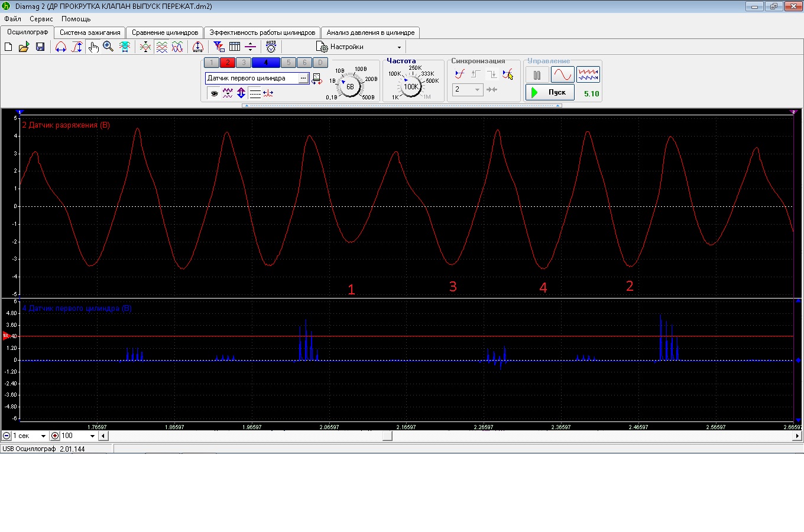The height and width of the screenshot is (532, 804).
Task: Click the Датчик первого цилиндра sensor name field
Action: click(251, 78)
